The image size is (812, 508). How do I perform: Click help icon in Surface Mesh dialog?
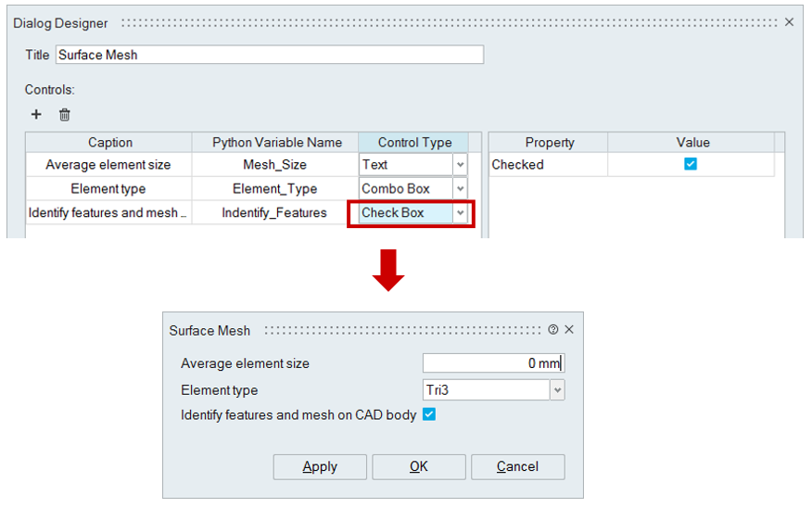point(553,330)
